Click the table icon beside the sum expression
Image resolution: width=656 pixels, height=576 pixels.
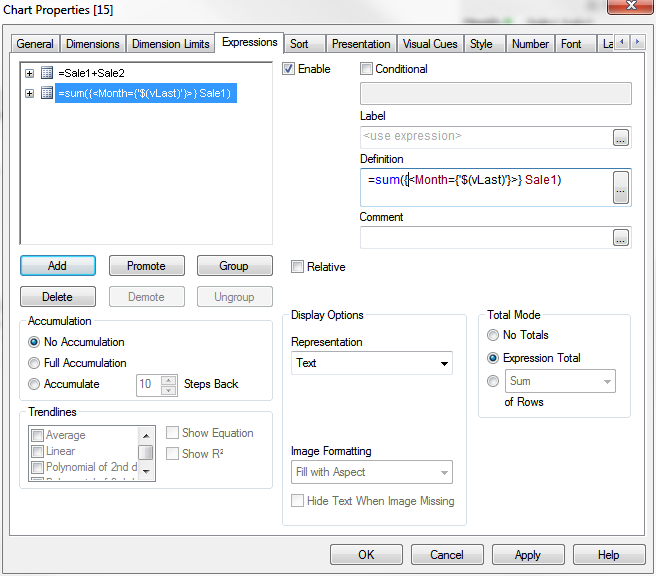click(47, 93)
